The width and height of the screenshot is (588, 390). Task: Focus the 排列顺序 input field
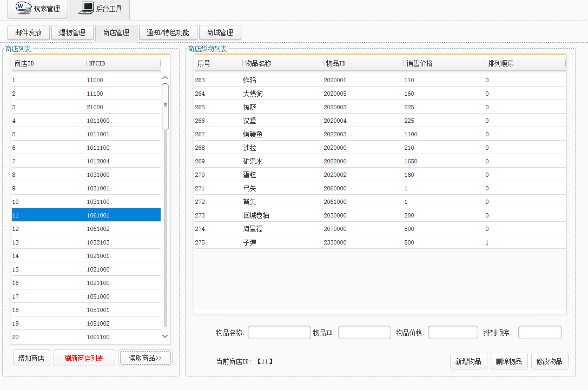[540, 332]
